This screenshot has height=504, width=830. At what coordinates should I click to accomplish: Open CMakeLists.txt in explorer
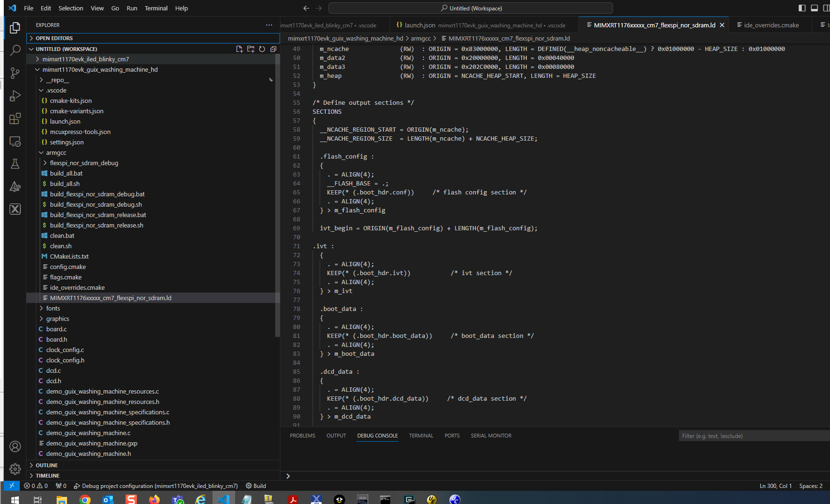coord(69,256)
